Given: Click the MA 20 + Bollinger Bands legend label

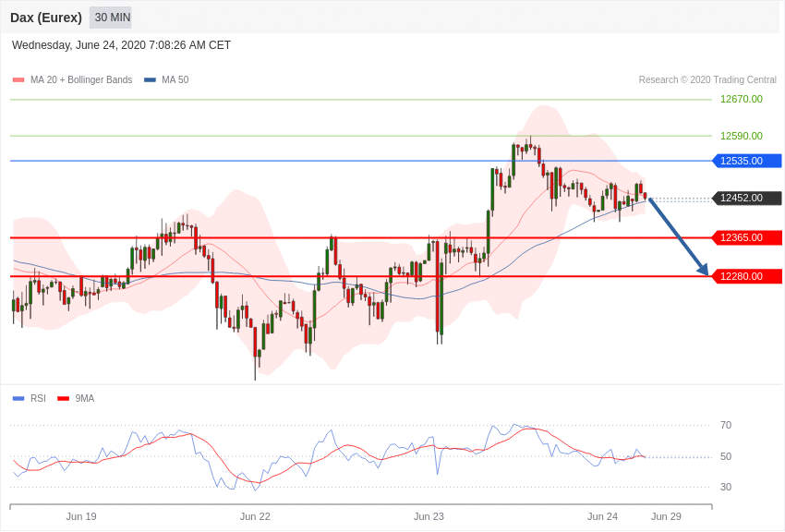Looking at the screenshot, I should click(81, 80).
